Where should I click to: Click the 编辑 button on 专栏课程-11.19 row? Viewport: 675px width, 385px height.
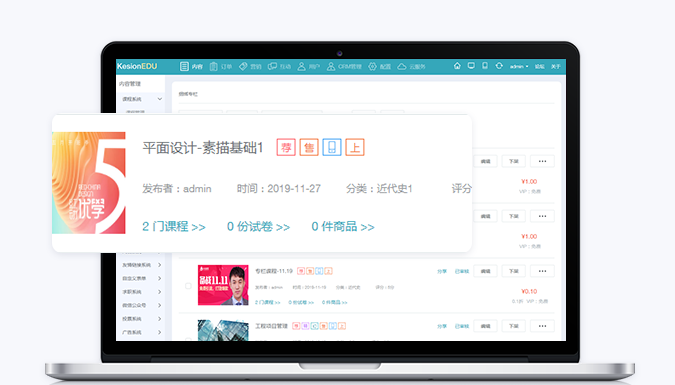(486, 271)
